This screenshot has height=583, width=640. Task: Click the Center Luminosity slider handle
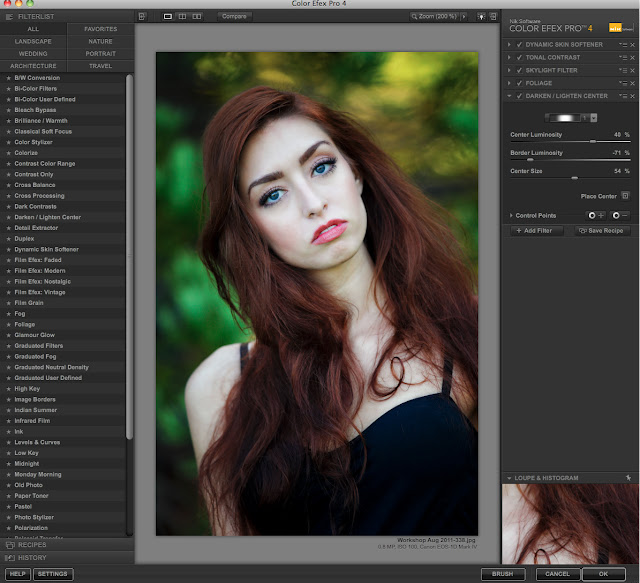click(x=591, y=141)
